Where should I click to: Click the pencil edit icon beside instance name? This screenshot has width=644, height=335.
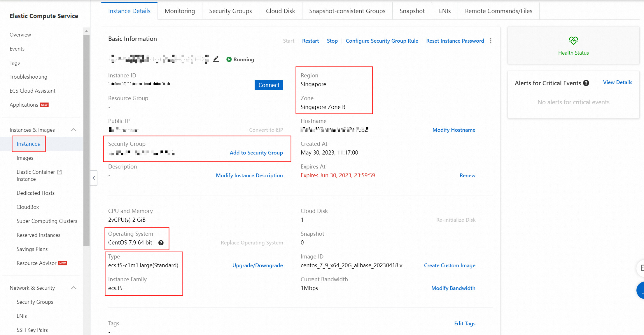coord(216,59)
